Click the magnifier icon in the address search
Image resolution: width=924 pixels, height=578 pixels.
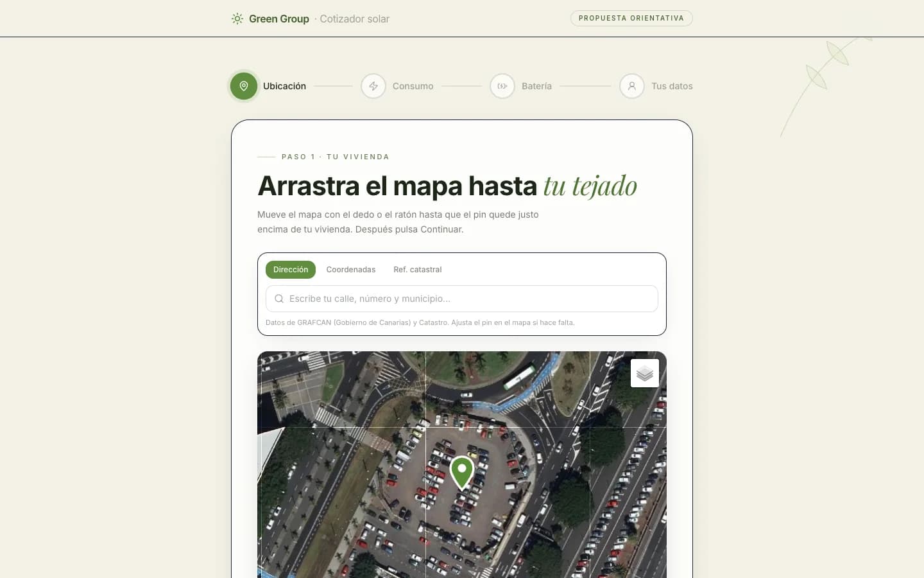click(279, 299)
